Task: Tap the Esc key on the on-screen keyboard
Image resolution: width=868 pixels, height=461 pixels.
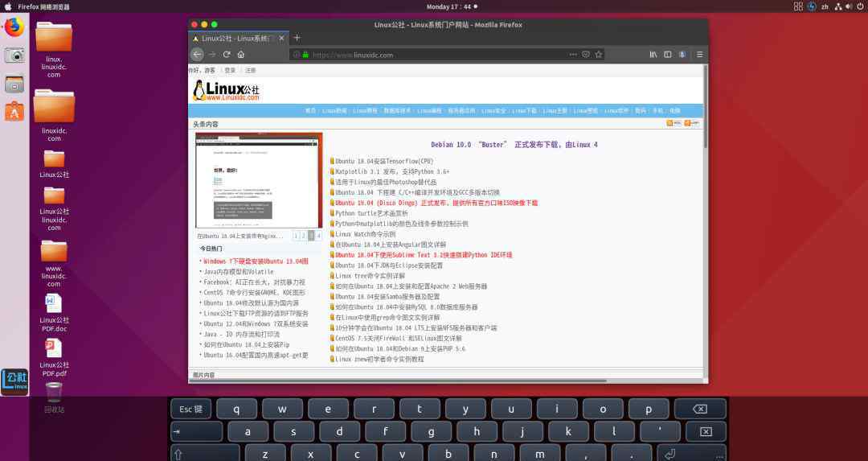Action: (191, 409)
